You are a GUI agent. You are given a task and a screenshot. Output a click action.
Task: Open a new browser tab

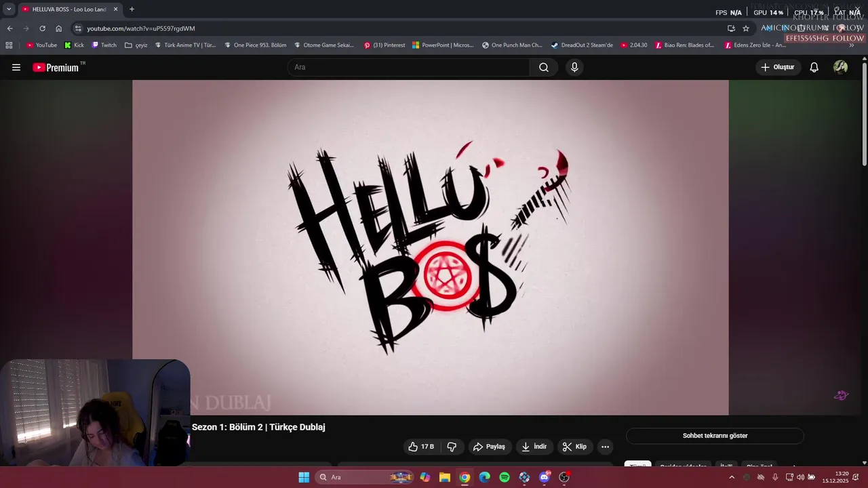[132, 9]
